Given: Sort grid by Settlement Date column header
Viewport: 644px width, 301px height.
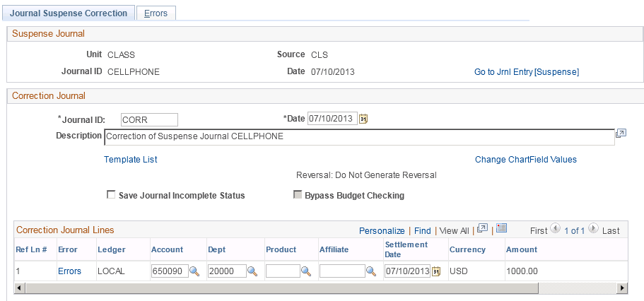Looking at the screenshot, I should point(406,249).
